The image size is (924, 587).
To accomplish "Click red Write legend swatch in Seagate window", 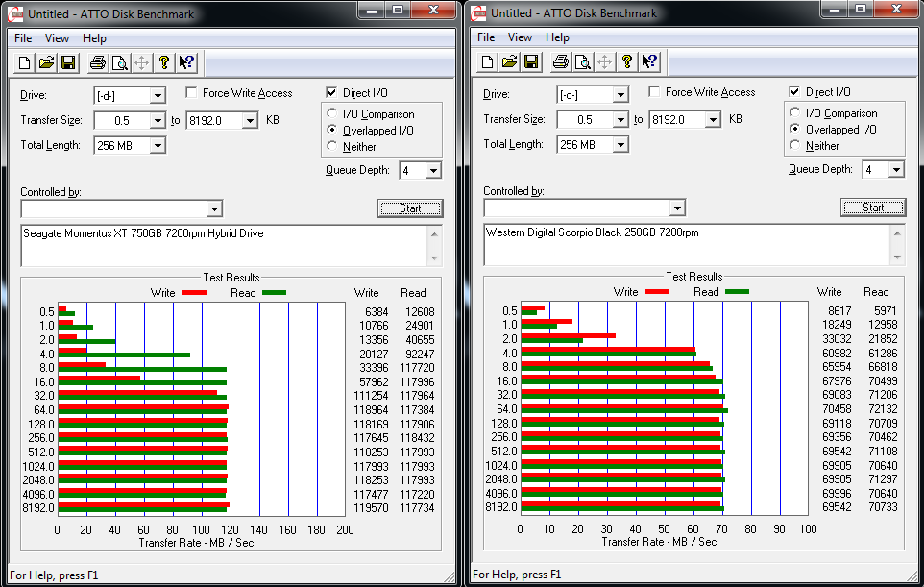I will coord(194,292).
